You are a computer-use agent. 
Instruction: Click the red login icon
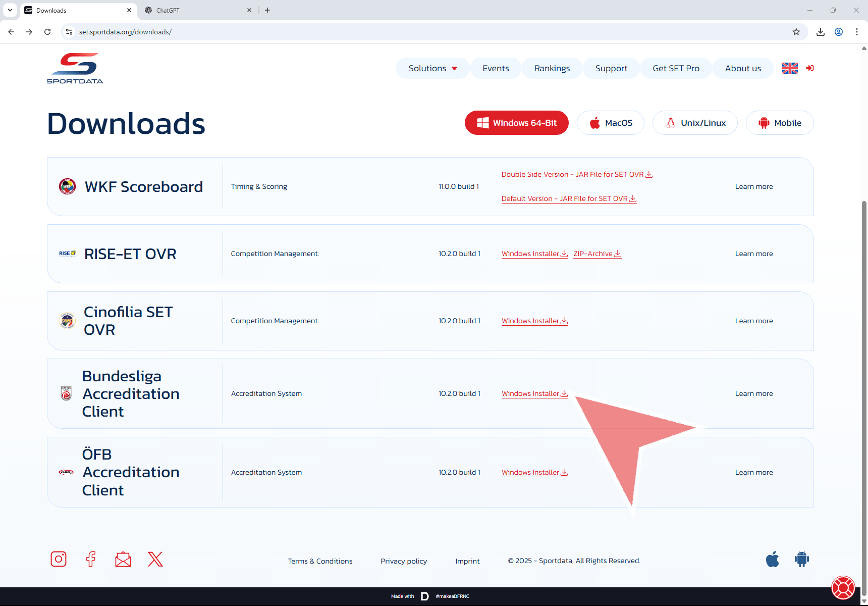pyautogui.click(x=810, y=68)
